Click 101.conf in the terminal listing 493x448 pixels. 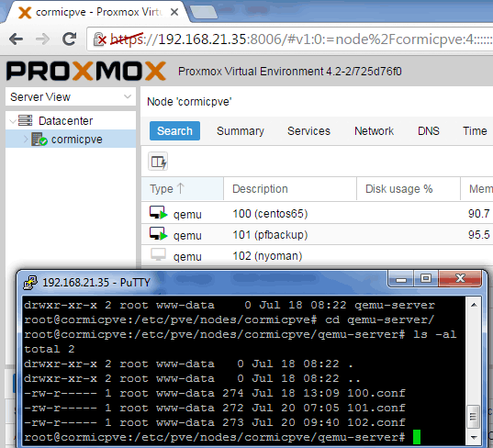pos(376,408)
